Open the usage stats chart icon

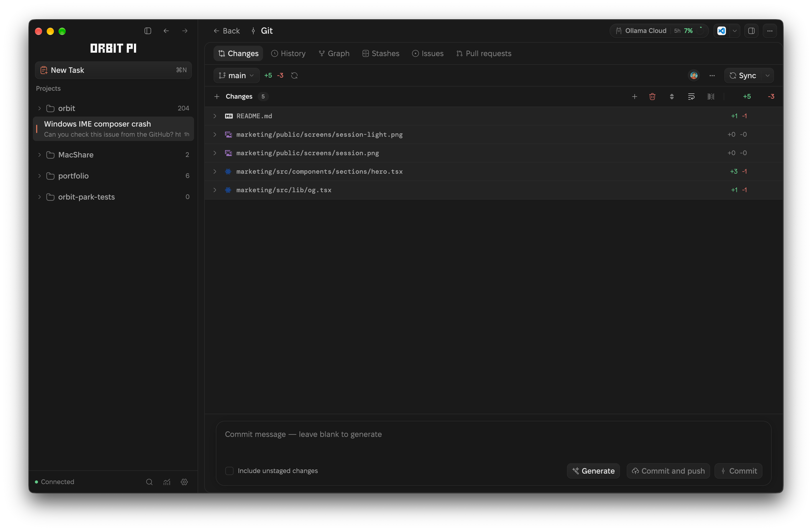click(167, 482)
